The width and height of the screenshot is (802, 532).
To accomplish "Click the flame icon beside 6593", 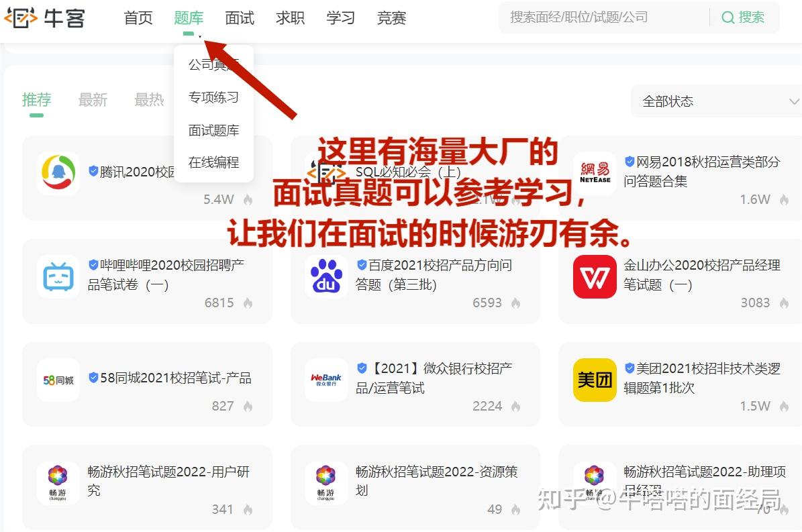I will coord(515,303).
